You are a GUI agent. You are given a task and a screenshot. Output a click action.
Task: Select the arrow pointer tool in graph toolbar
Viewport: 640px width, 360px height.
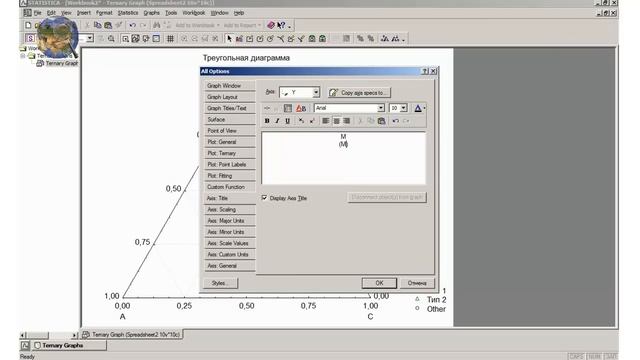click(229, 39)
